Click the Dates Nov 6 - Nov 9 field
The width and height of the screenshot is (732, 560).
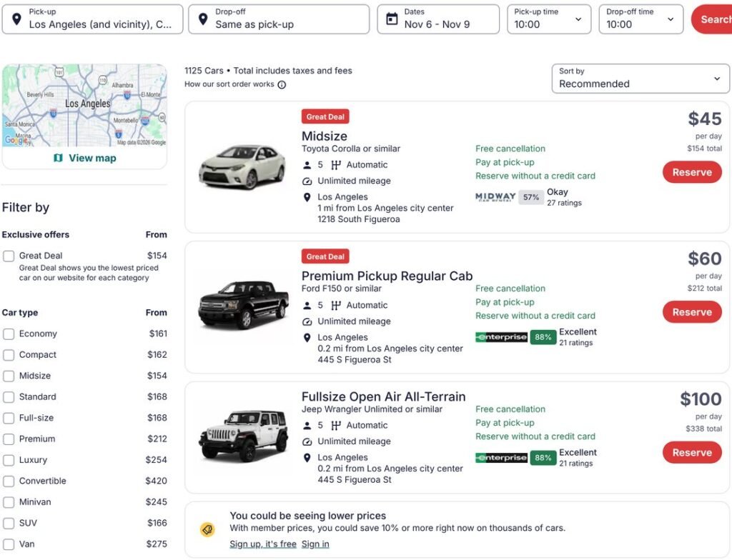438,19
